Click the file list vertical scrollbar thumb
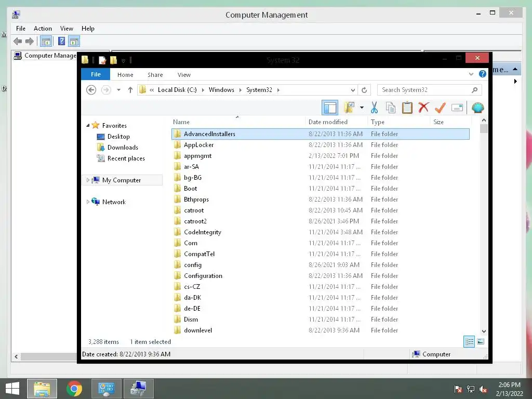The width and height of the screenshot is (532, 399). pyautogui.click(x=484, y=129)
